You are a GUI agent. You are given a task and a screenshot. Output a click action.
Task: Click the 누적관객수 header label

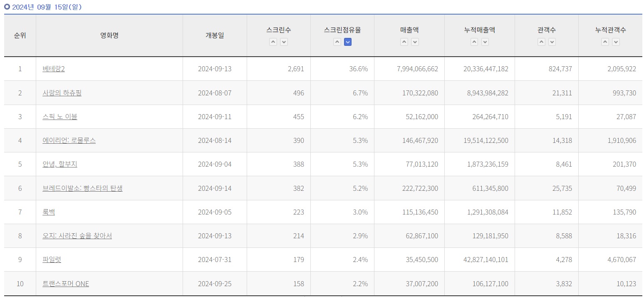point(610,30)
